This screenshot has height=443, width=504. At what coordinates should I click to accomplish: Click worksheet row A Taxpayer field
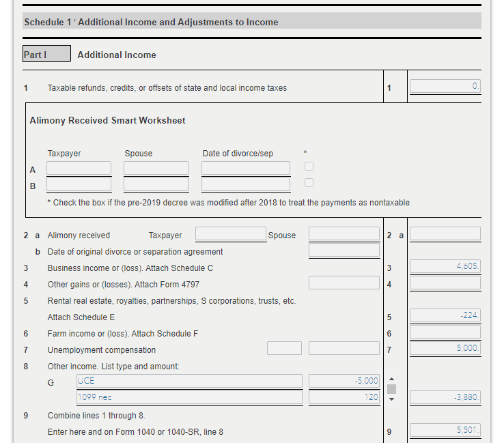79,168
